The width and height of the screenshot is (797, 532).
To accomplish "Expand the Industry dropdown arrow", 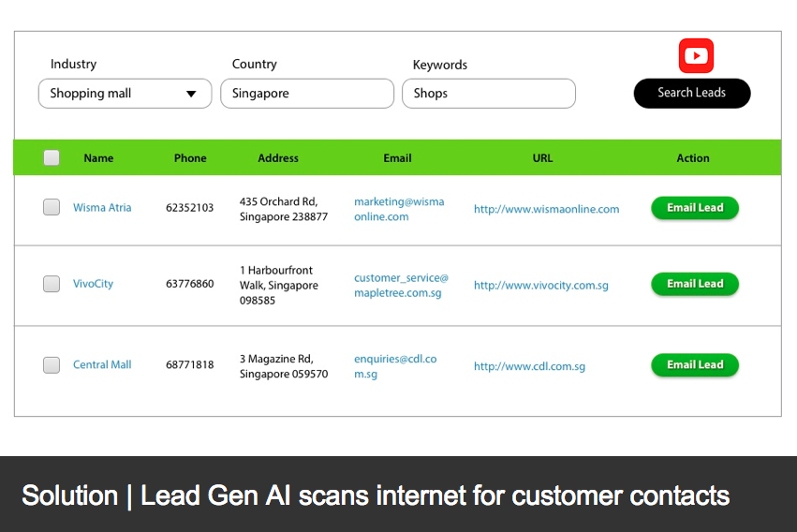I will (191, 94).
